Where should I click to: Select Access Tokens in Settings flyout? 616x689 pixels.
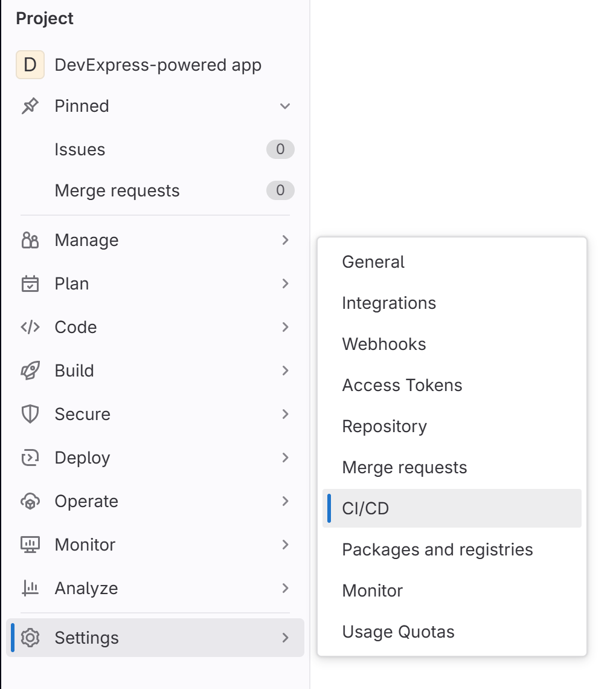(x=402, y=386)
